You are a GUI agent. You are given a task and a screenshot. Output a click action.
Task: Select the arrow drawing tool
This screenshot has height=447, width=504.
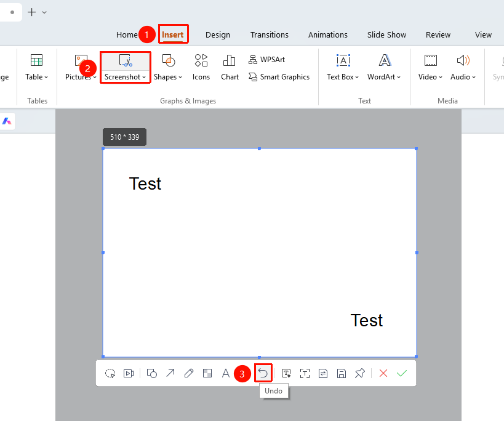coord(170,373)
